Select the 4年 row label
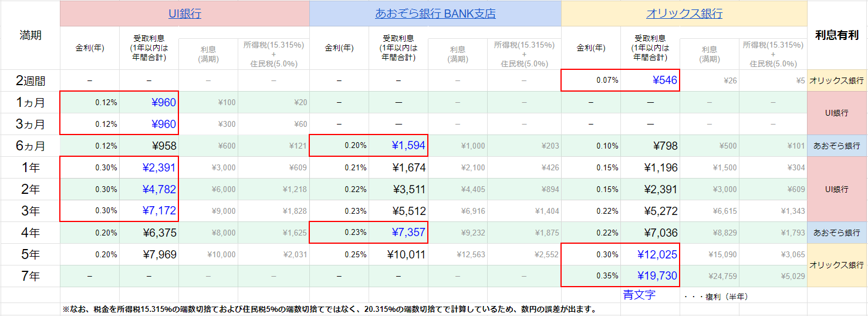This screenshot has width=868, height=316. (x=31, y=233)
